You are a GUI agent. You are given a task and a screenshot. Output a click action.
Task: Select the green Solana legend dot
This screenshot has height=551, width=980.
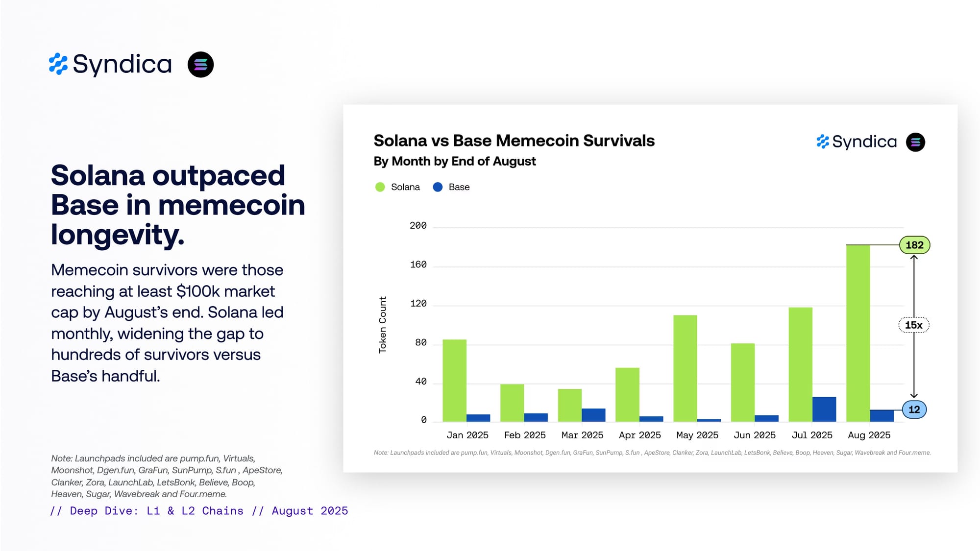tap(380, 187)
